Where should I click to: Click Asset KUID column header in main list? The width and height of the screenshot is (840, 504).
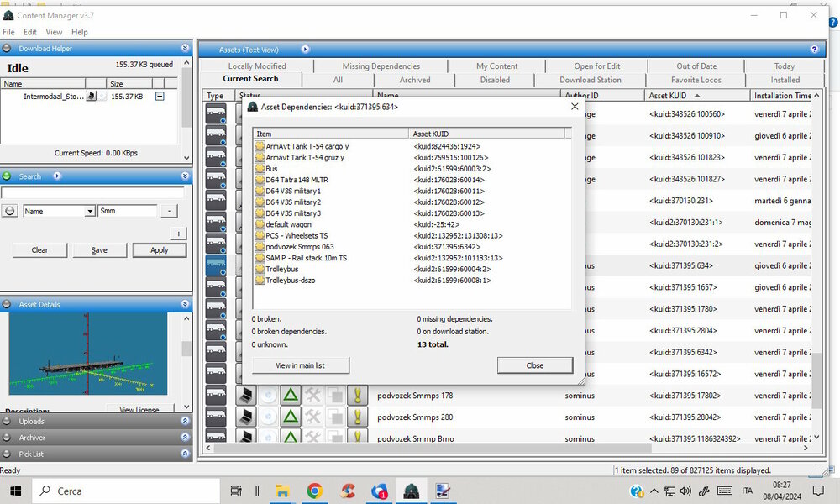(x=697, y=95)
